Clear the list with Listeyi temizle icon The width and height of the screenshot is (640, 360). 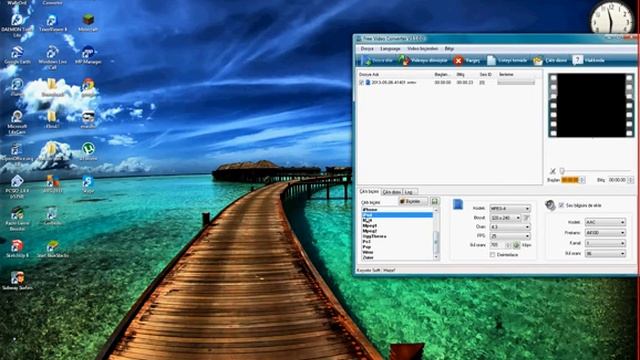click(x=491, y=61)
